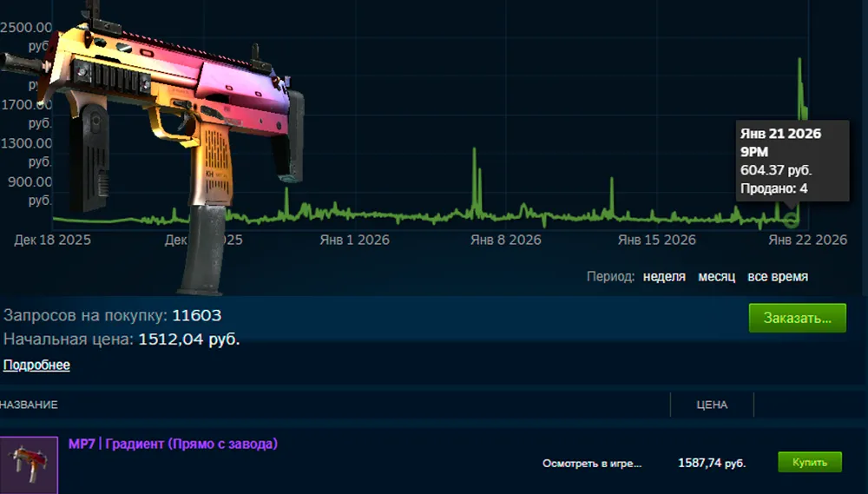Viewport: 868px width, 494px height.
Task: Click the Янв 21 2026 tooltip date
Action: 780,134
